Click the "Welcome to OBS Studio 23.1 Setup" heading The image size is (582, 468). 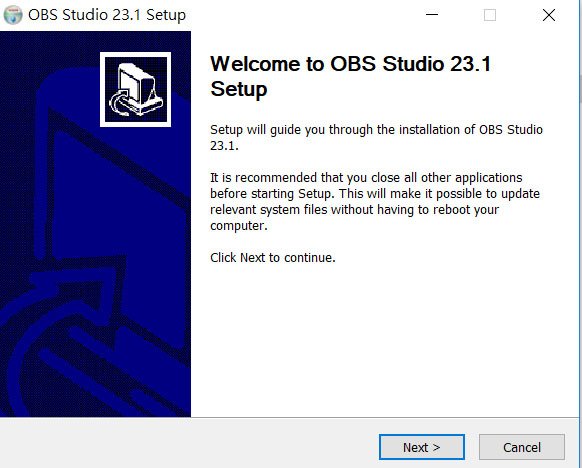point(350,76)
